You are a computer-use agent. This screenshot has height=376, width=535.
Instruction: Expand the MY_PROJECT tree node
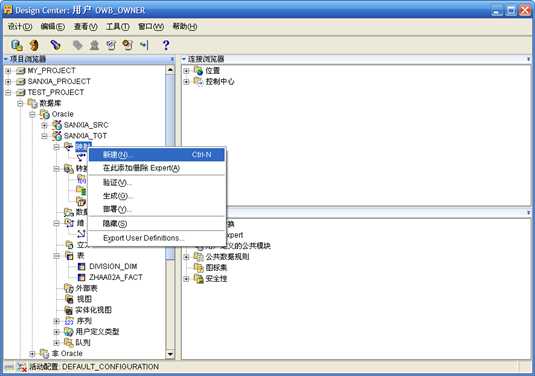[8, 71]
